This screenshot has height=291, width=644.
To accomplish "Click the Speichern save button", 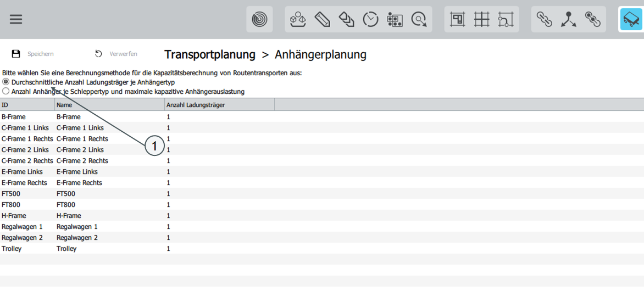I will coord(33,54).
